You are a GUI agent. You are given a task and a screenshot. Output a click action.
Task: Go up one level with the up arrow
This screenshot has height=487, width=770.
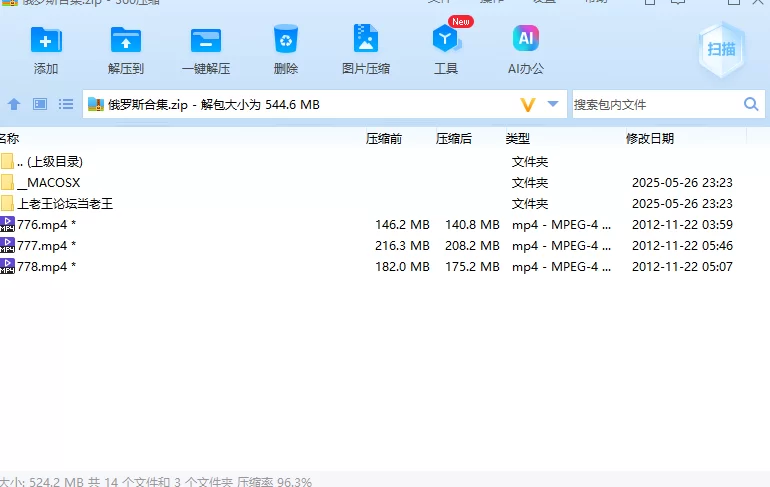pyautogui.click(x=14, y=104)
